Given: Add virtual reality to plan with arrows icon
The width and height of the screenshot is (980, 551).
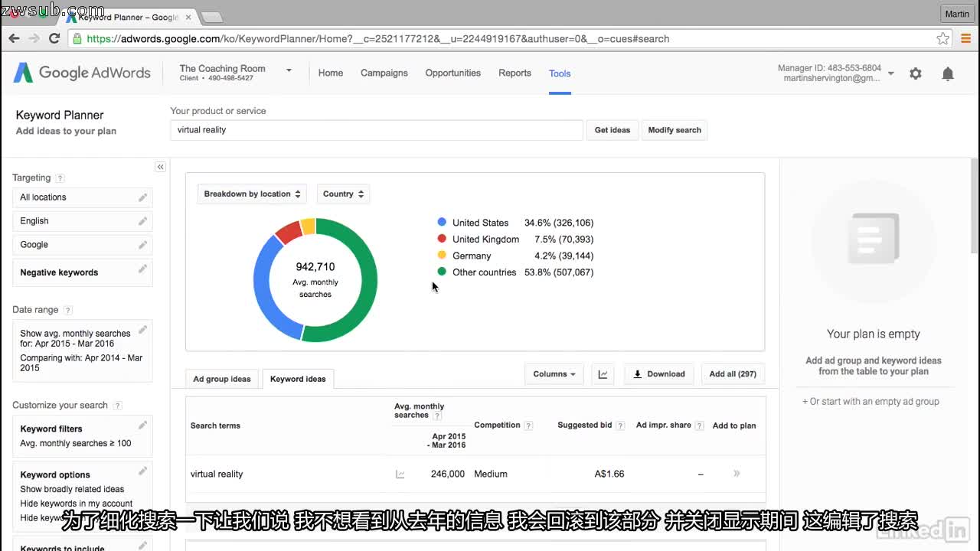Looking at the screenshot, I should pyautogui.click(x=737, y=474).
